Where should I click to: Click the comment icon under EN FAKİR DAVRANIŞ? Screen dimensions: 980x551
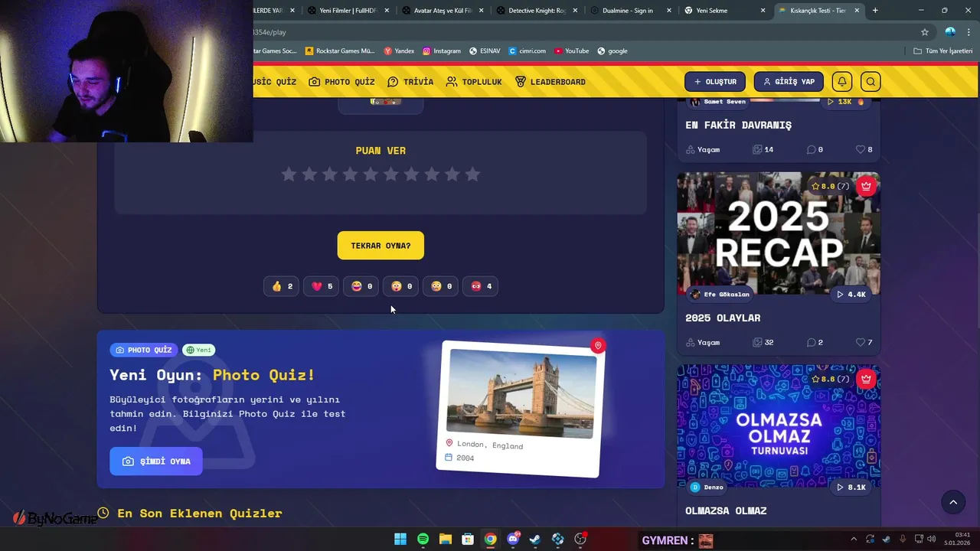click(811, 149)
